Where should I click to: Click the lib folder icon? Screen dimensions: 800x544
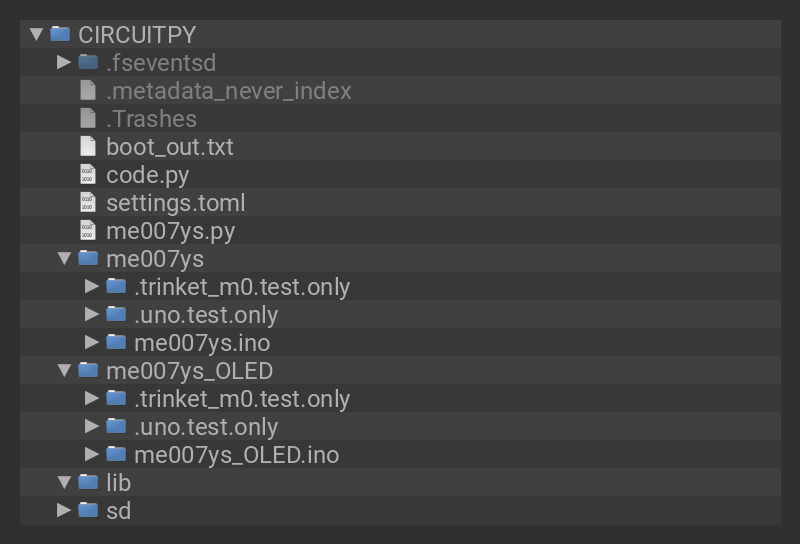(88, 483)
